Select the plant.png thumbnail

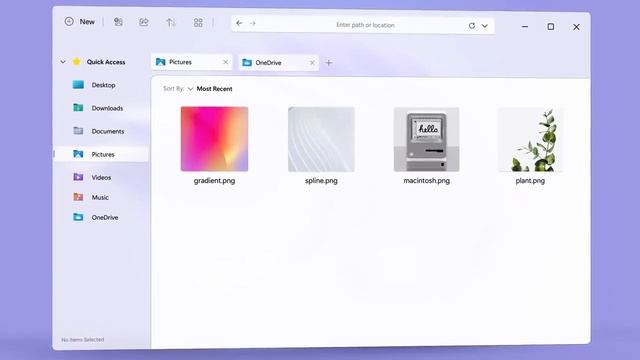pyautogui.click(x=530, y=140)
